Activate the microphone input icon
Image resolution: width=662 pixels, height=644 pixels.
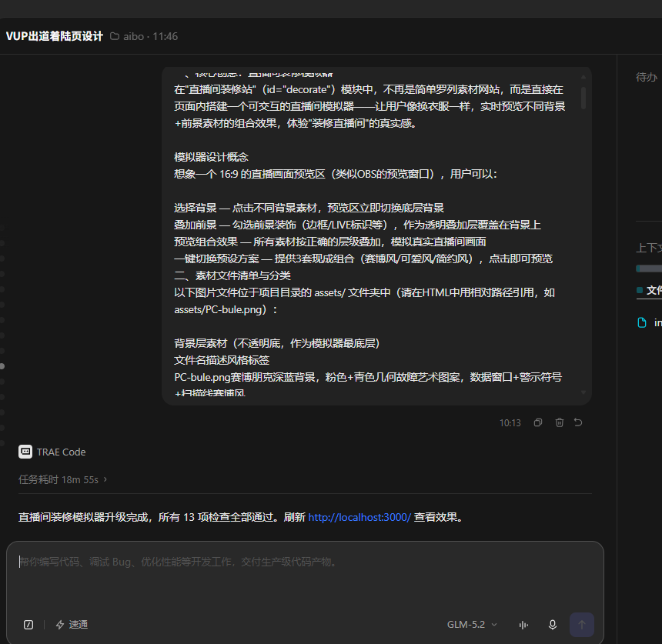click(x=552, y=625)
